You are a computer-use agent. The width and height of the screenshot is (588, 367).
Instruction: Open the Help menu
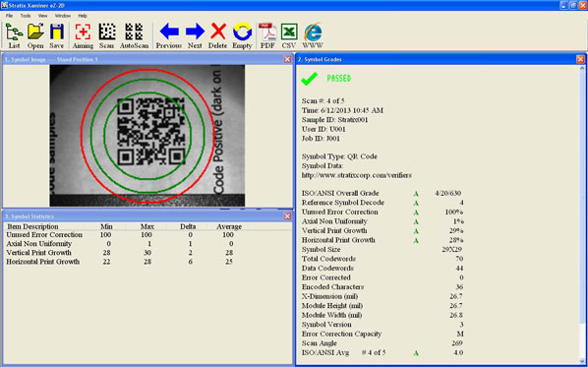83,16
